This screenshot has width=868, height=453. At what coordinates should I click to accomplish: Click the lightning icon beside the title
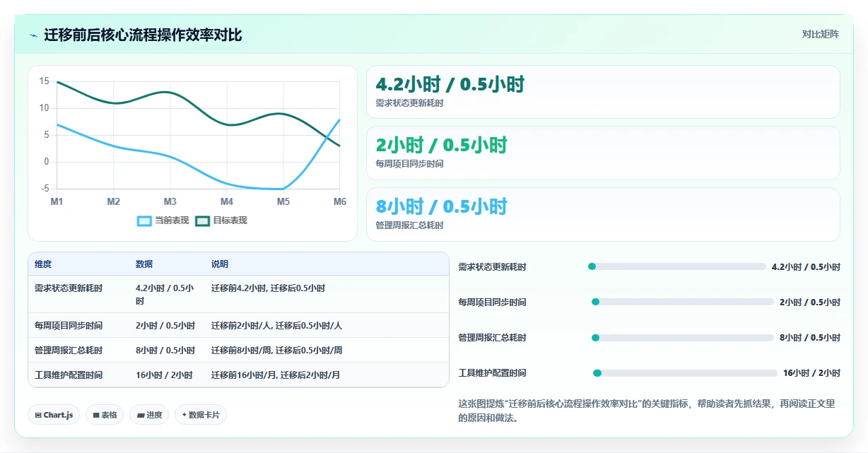pyautogui.click(x=34, y=35)
